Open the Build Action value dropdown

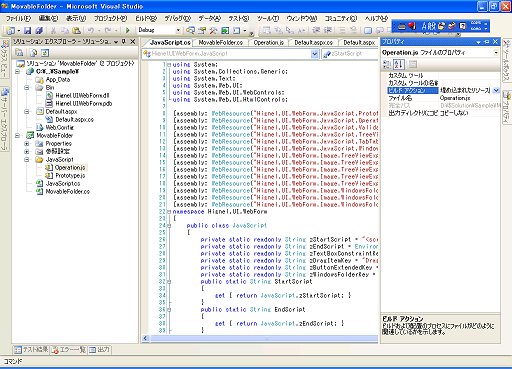pos(496,90)
